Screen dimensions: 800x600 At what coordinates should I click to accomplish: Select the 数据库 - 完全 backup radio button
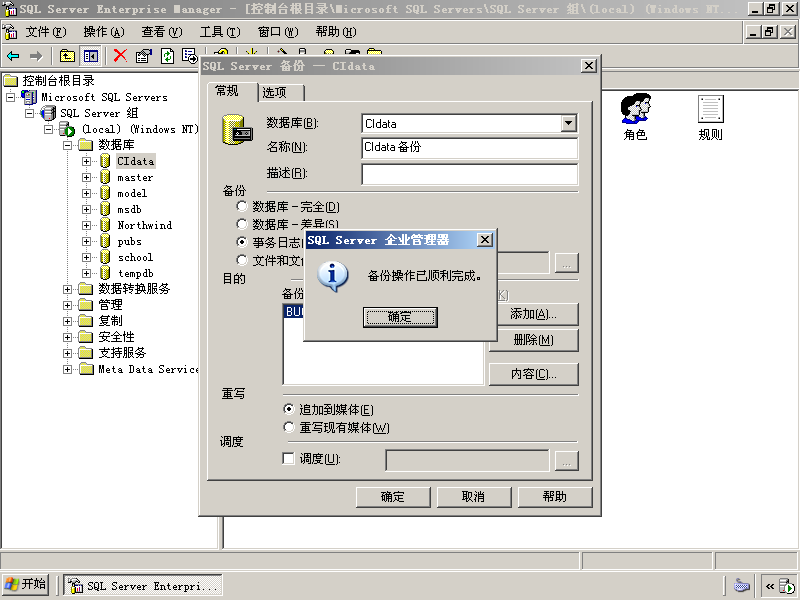click(x=242, y=206)
